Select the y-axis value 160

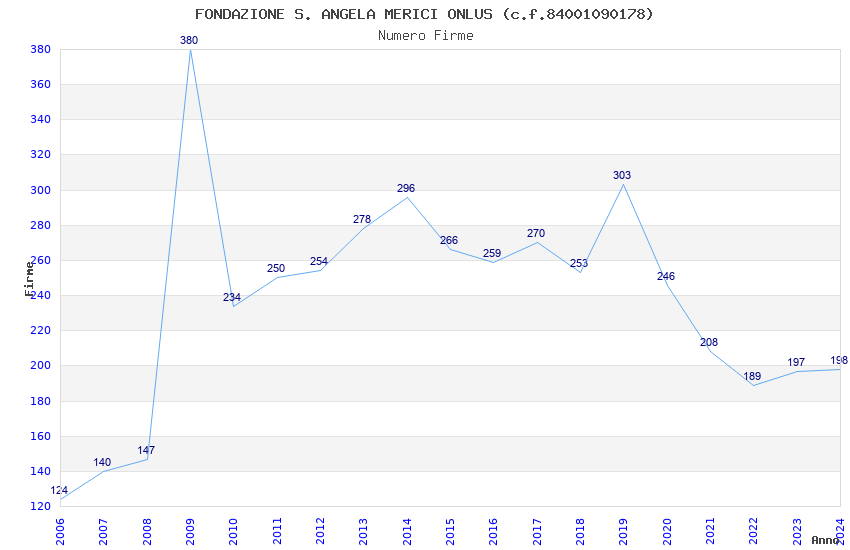pyautogui.click(x=41, y=436)
